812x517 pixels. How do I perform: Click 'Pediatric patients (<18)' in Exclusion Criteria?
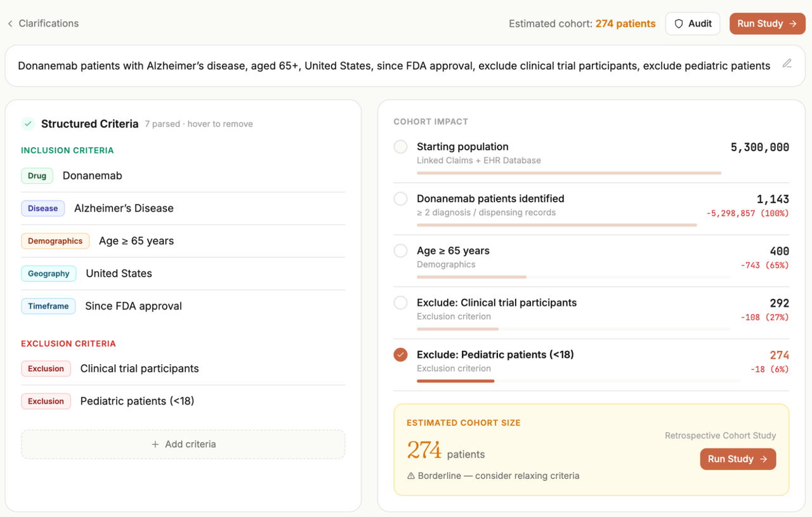pos(137,401)
